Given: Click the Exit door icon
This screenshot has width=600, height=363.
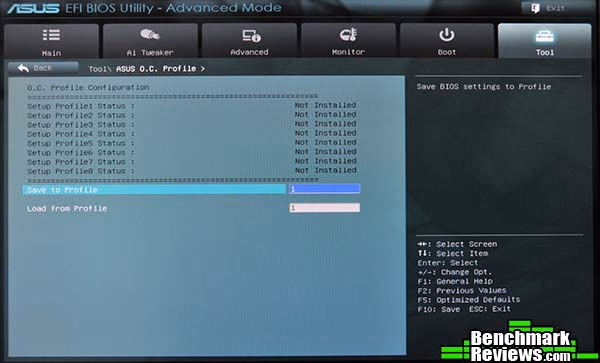Looking at the screenshot, I should (x=536, y=8).
